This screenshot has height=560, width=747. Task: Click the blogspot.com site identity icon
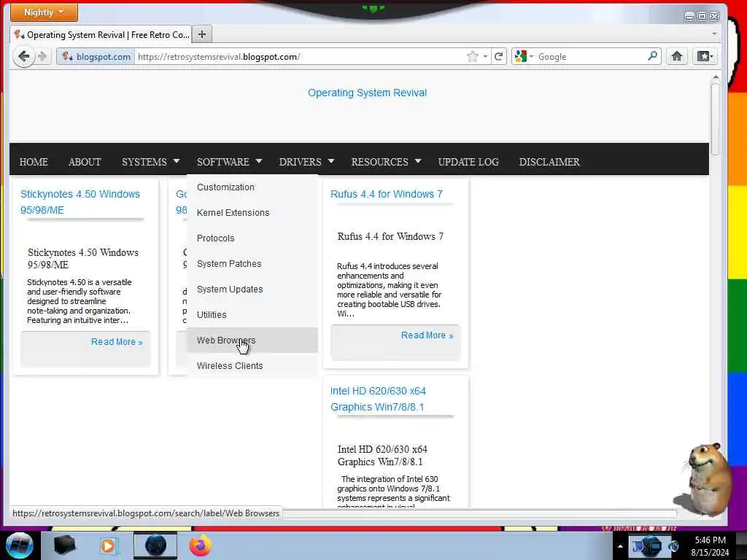pos(96,57)
